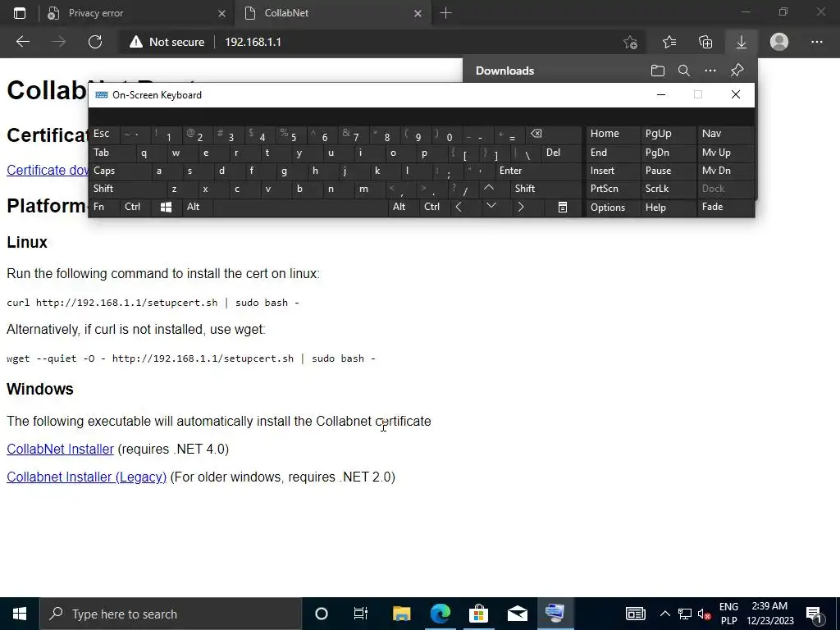Click the Type here to search box
This screenshot has height=630, width=840.
(x=171, y=614)
